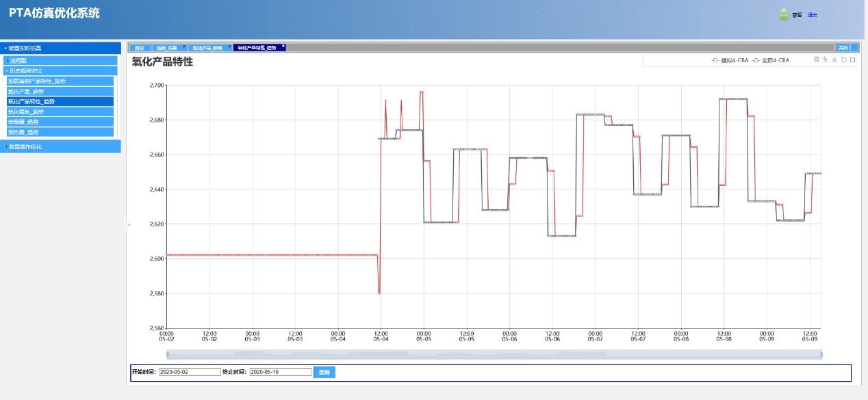Collapse the 装置实时仿真 section
Screen dimensions: 868x400
[60, 48]
